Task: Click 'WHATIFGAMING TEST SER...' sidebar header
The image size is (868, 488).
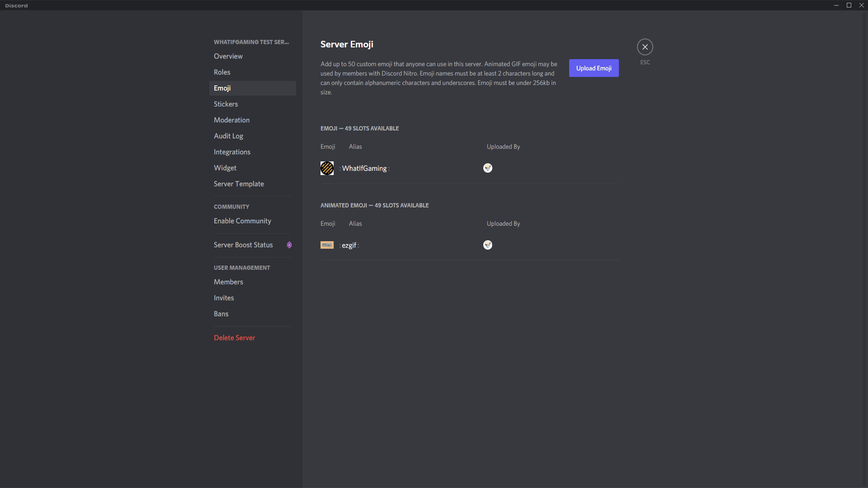Action: 251,42
